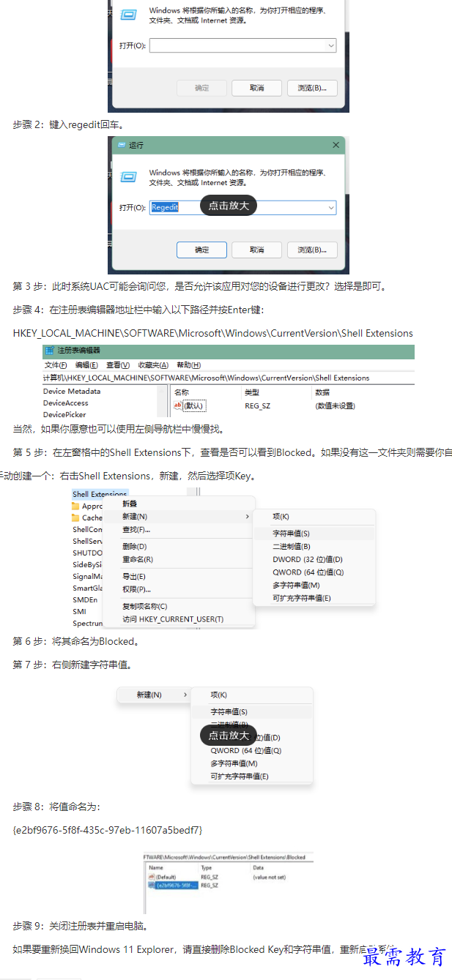Expand the 新建(N) item in the step 7 menu

tap(153, 695)
